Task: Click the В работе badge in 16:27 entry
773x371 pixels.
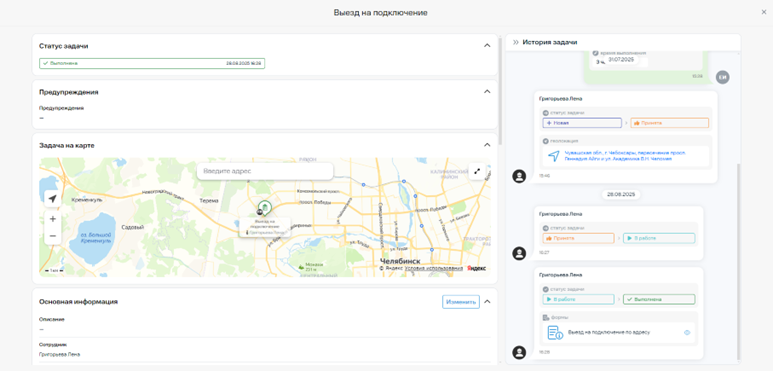Action: (x=659, y=238)
